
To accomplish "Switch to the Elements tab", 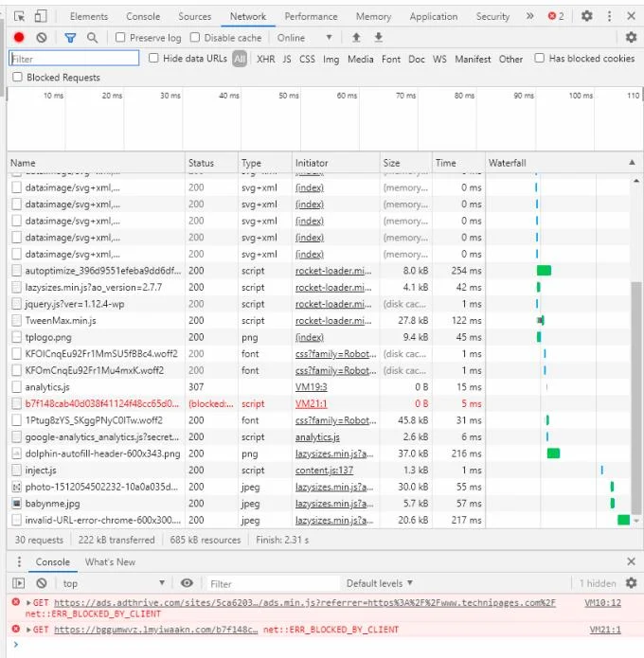I will [x=89, y=16].
